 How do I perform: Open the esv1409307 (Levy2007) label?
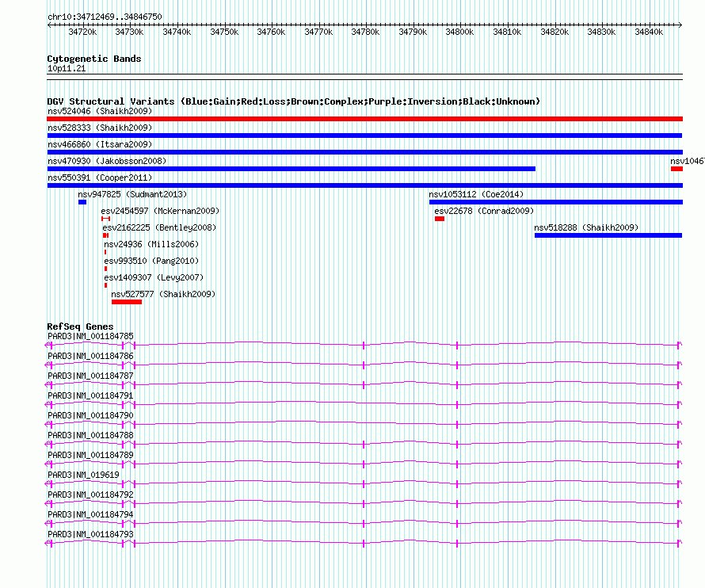click(x=154, y=277)
